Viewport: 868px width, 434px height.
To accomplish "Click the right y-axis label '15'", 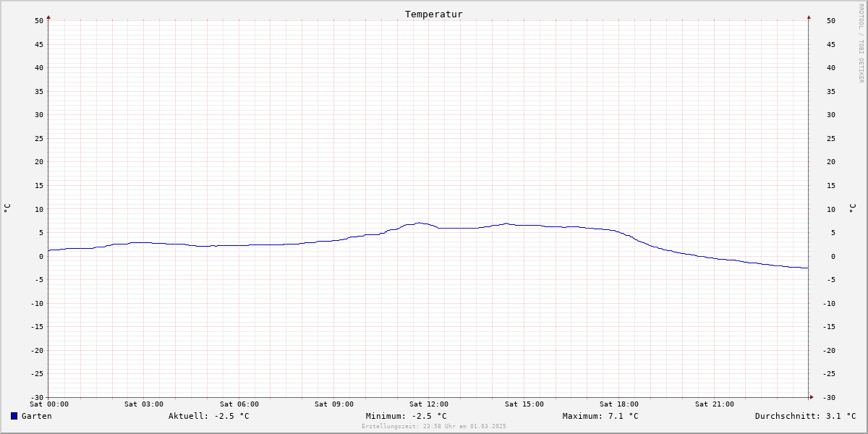I will (831, 185).
